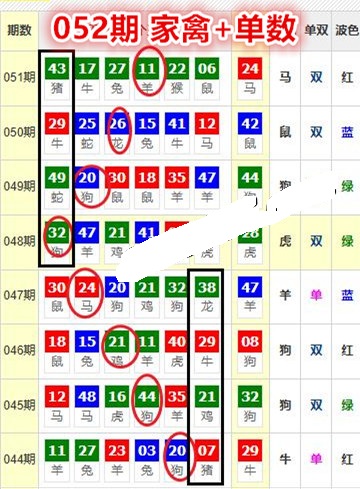Select circled green 44 in row 045期

(x=147, y=396)
